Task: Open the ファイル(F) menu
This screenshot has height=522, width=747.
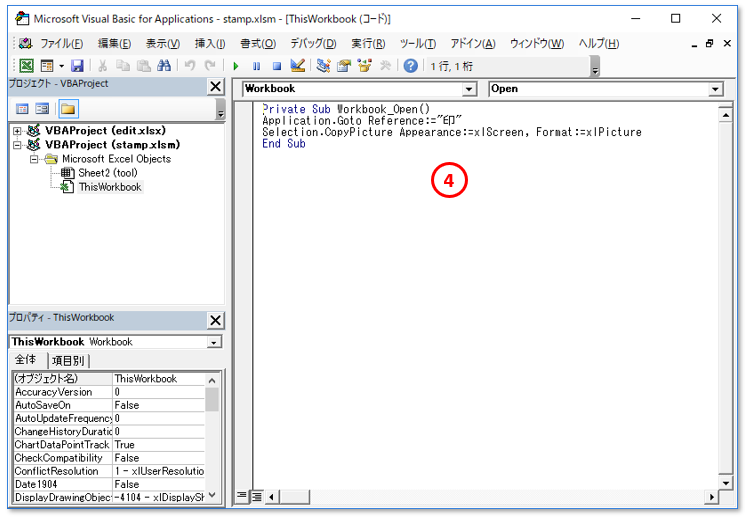Action: [x=61, y=44]
